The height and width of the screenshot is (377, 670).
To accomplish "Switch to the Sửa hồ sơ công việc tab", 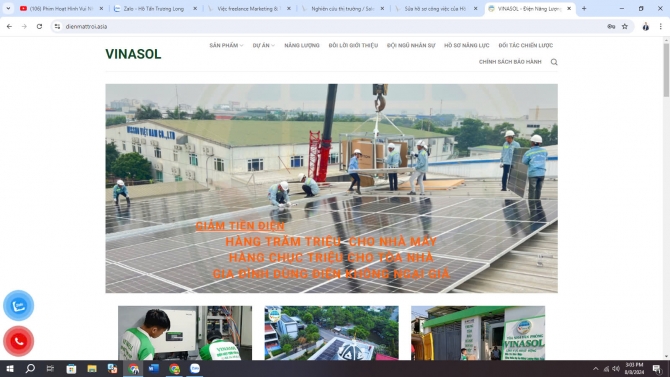I will 435,9.
